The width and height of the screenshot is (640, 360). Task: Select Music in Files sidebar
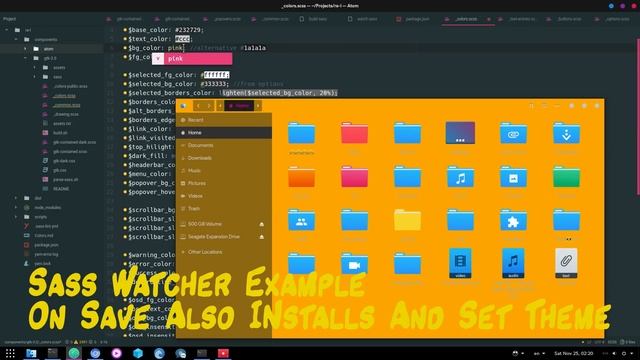tap(224, 171)
